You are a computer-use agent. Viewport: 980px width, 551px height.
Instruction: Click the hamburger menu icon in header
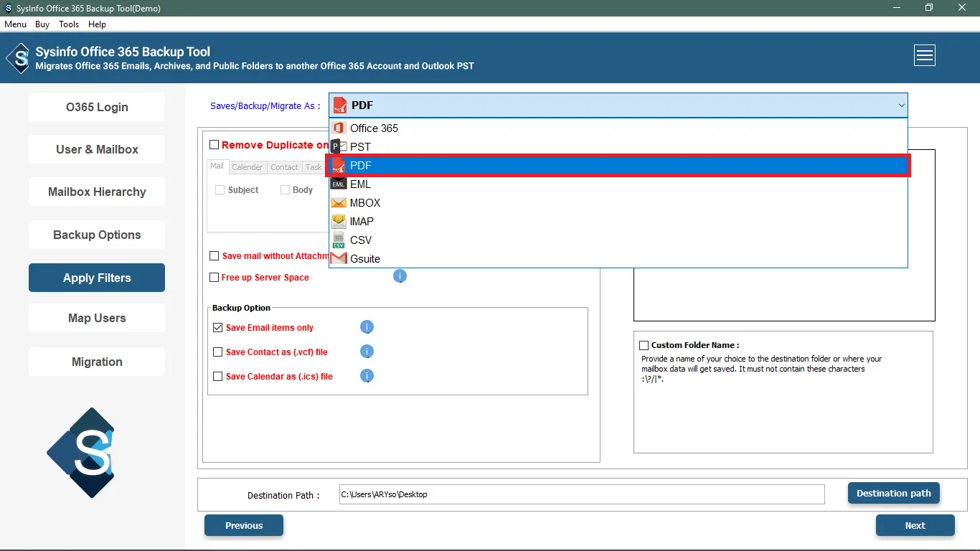[924, 55]
